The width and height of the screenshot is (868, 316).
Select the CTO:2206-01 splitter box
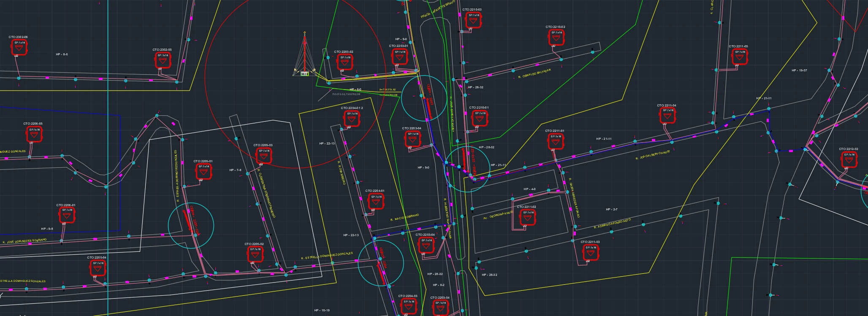click(67, 215)
